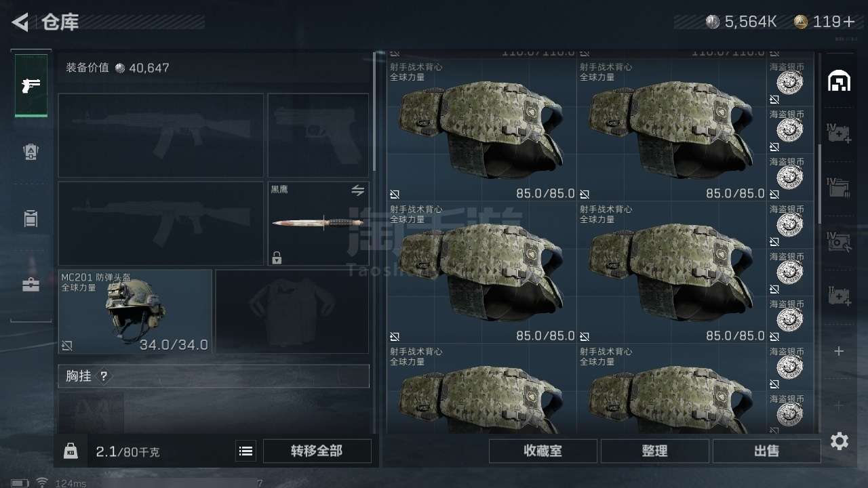Image resolution: width=868 pixels, height=488 pixels.
Task: Select the MC201 防弹头盔 helmet slot
Action: click(x=135, y=311)
